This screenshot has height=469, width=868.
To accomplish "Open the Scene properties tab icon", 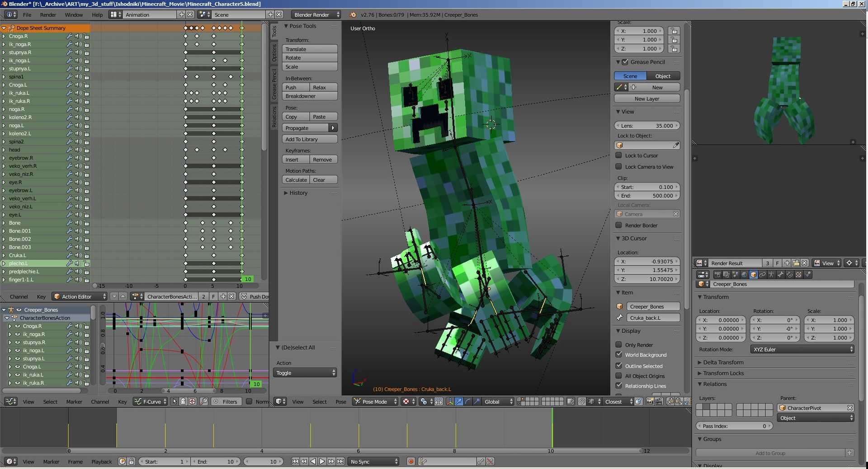I will pos(736,274).
